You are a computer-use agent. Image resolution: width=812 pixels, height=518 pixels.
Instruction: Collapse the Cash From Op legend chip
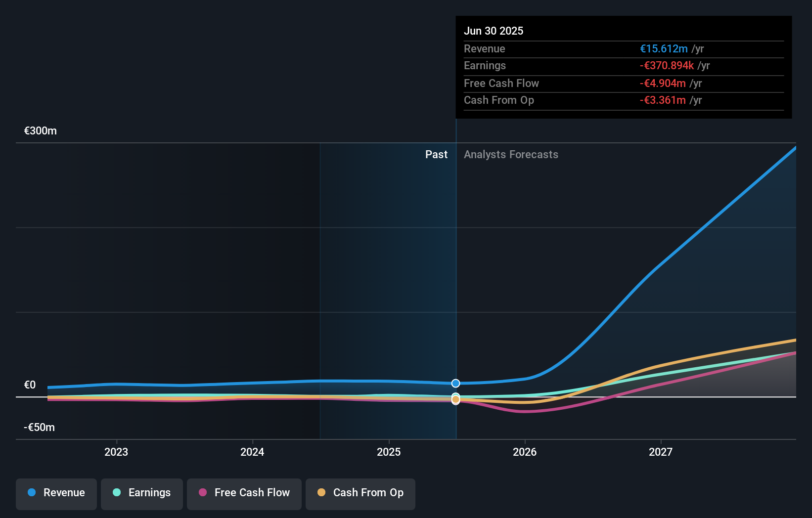click(360, 493)
